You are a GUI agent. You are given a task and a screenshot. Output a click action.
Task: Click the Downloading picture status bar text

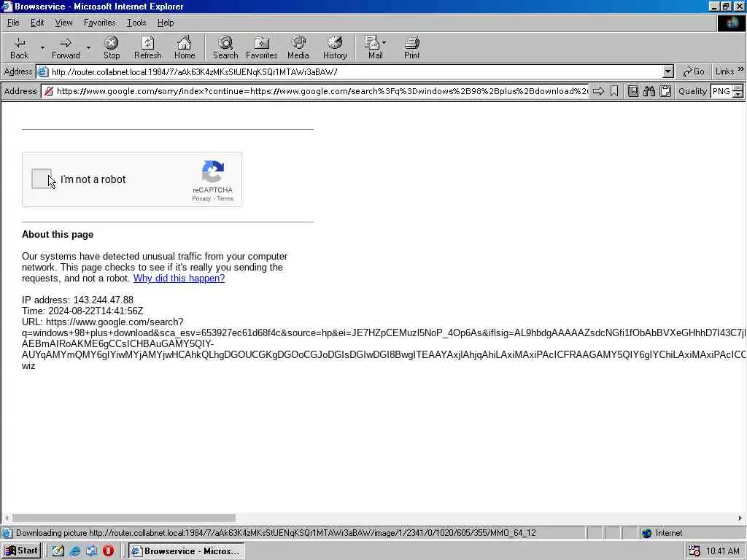click(x=276, y=533)
